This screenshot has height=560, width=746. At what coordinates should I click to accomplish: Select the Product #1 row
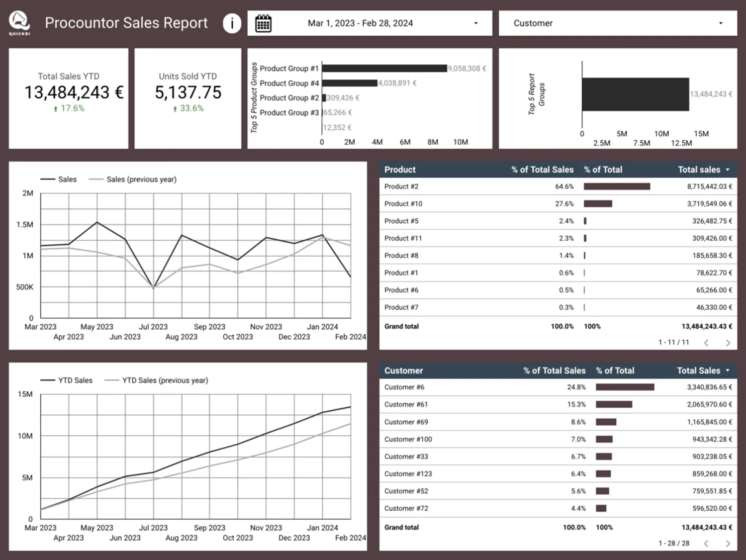[558, 273]
